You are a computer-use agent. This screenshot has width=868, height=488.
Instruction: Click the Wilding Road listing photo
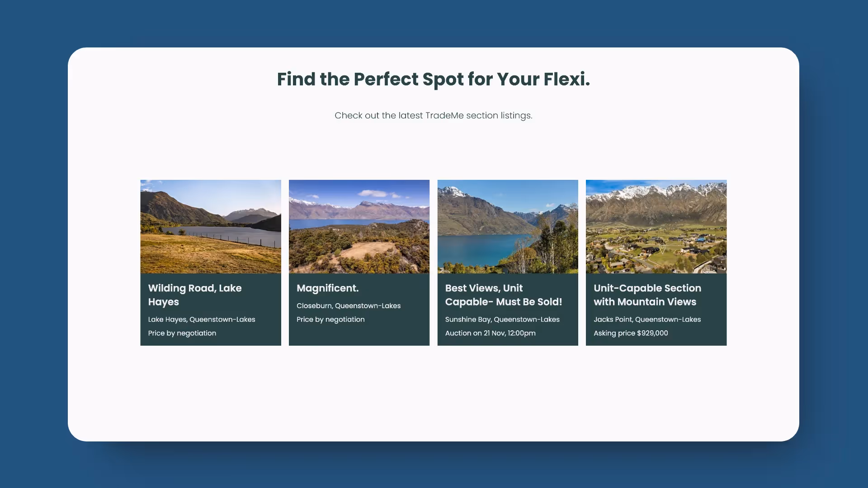(210, 226)
